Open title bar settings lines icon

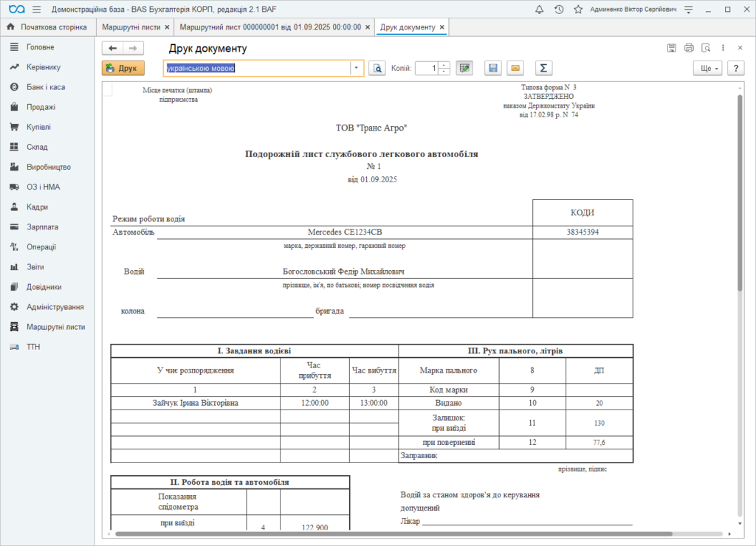[689, 9]
